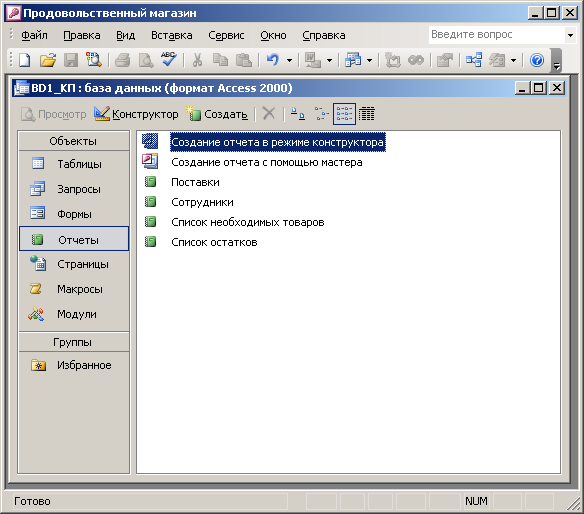Click the Code editor icon
Image resolution: width=584 pixels, height=514 pixels.
click(393, 60)
